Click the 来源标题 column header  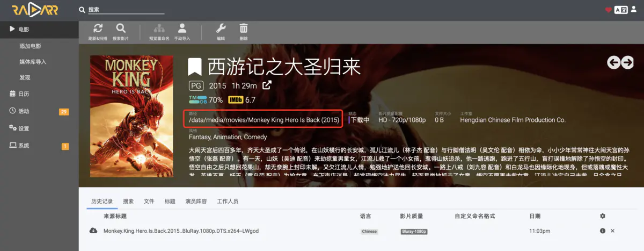[115, 216]
